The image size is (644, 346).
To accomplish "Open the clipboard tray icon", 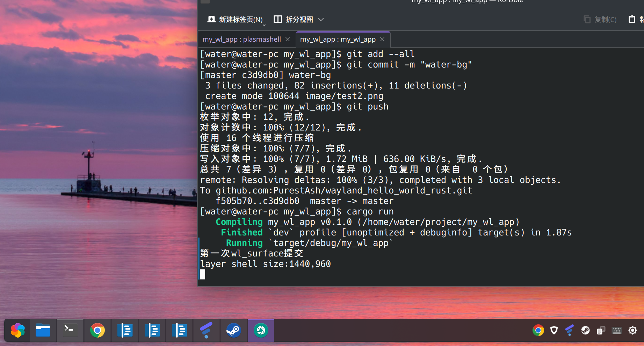I will 601,330.
